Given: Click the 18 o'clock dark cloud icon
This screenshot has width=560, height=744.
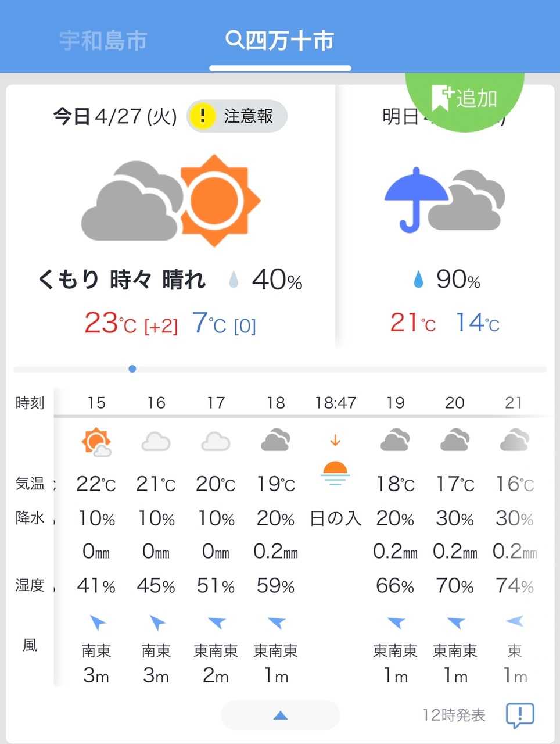Looking at the screenshot, I should (x=276, y=440).
